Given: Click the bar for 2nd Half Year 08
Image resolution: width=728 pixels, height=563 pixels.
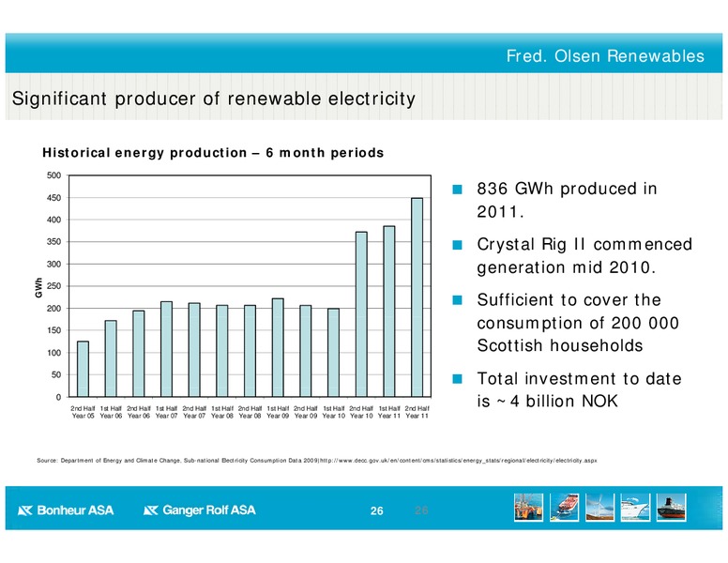Looking at the screenshot, I should tap(250, 351).
